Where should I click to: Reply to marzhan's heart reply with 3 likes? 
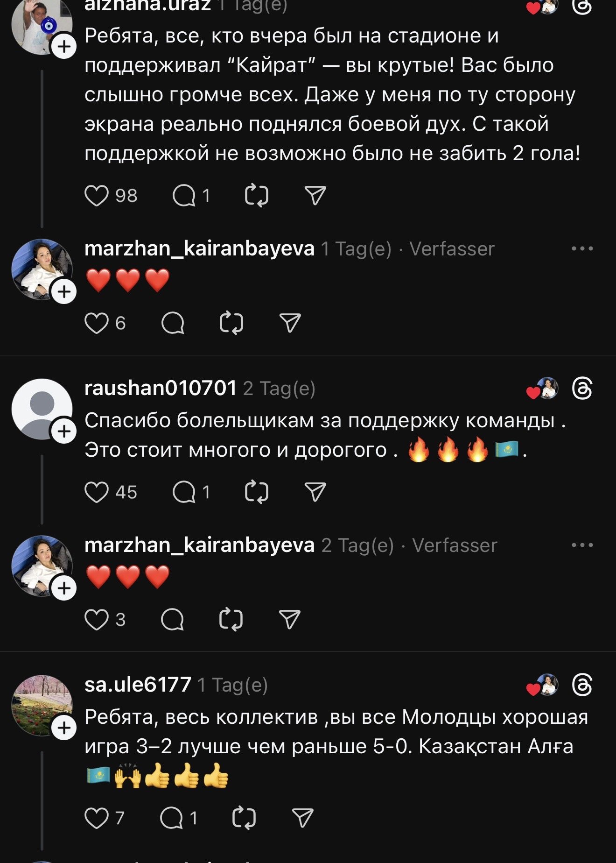(x=172, y=620)
